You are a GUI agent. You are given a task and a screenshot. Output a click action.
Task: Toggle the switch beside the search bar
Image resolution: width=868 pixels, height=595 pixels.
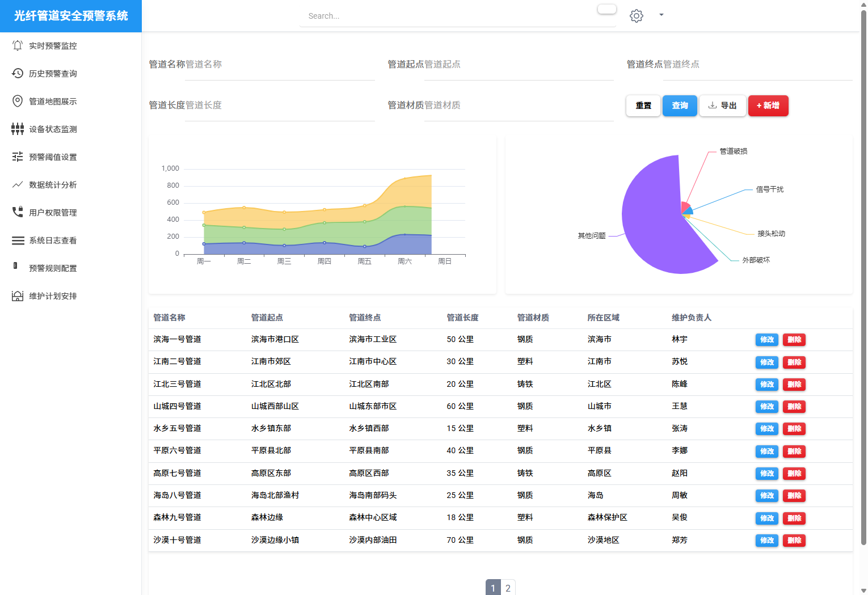606,9
